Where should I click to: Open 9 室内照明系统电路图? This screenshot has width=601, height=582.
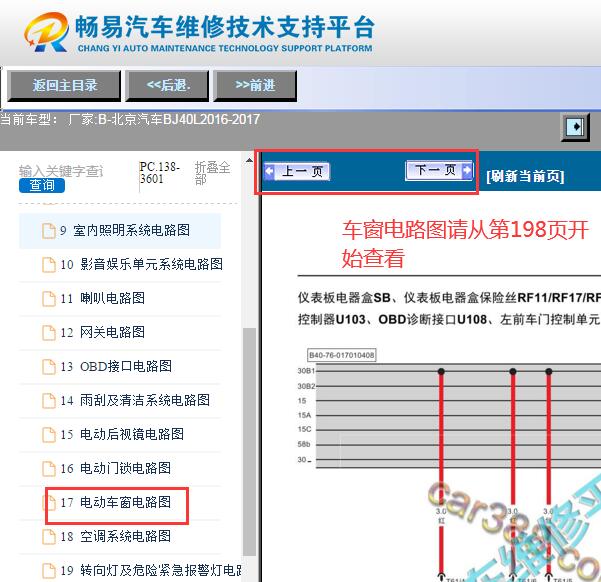click(x=120, y=230)
